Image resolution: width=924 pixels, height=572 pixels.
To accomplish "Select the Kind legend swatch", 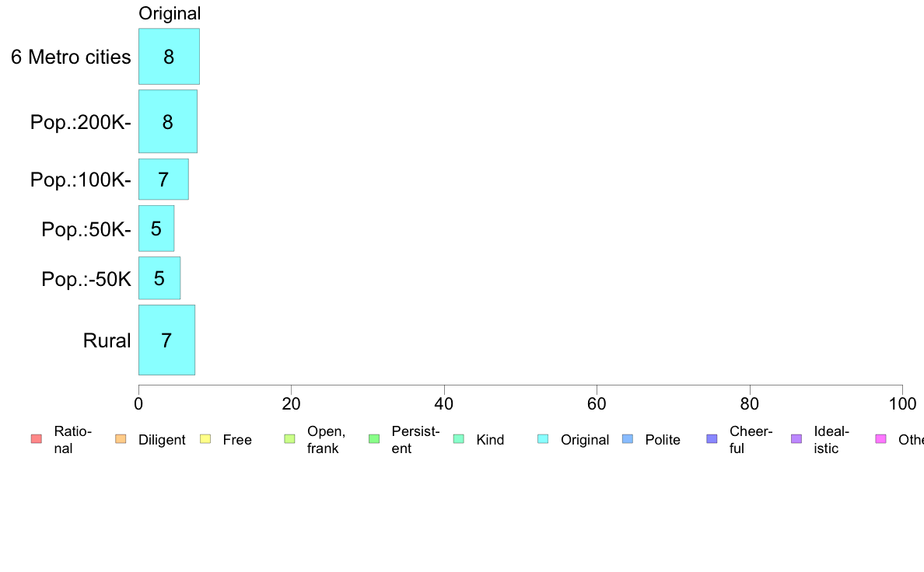I will [x=459, y=439].
